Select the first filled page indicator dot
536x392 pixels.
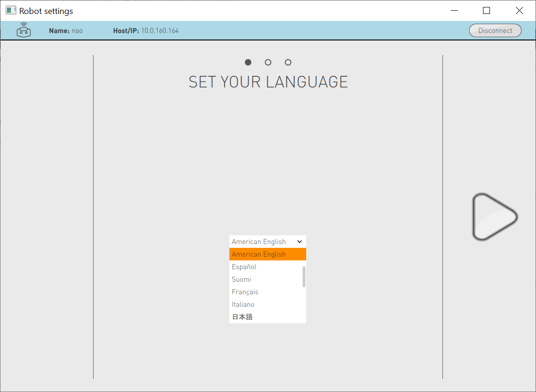(x=248, y=62)
